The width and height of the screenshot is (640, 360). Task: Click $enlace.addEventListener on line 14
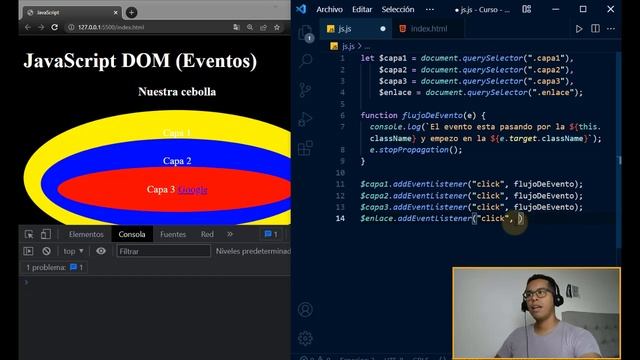(416, 218)
